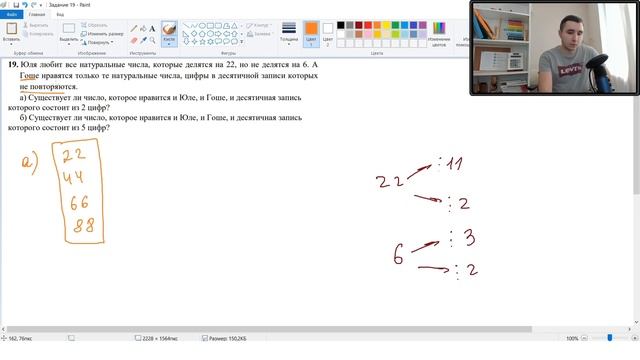640x360 pixels.
Task: Switch to the Home (Главная) tab
Action: pyautogui.click(x=37, y=15)
